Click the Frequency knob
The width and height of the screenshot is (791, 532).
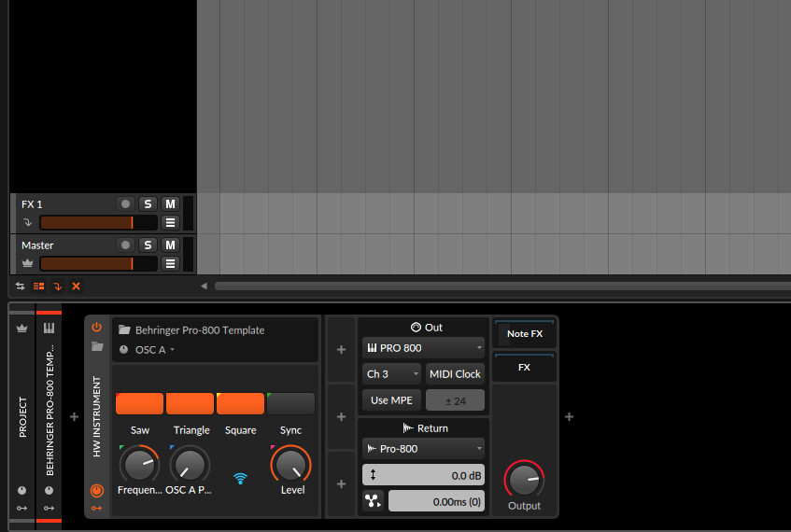(140, 465)
